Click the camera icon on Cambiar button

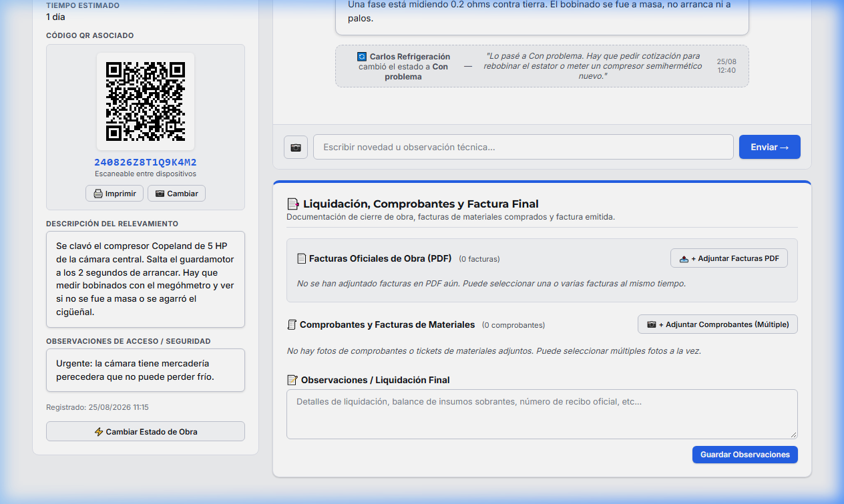click(x=160, y=194)
